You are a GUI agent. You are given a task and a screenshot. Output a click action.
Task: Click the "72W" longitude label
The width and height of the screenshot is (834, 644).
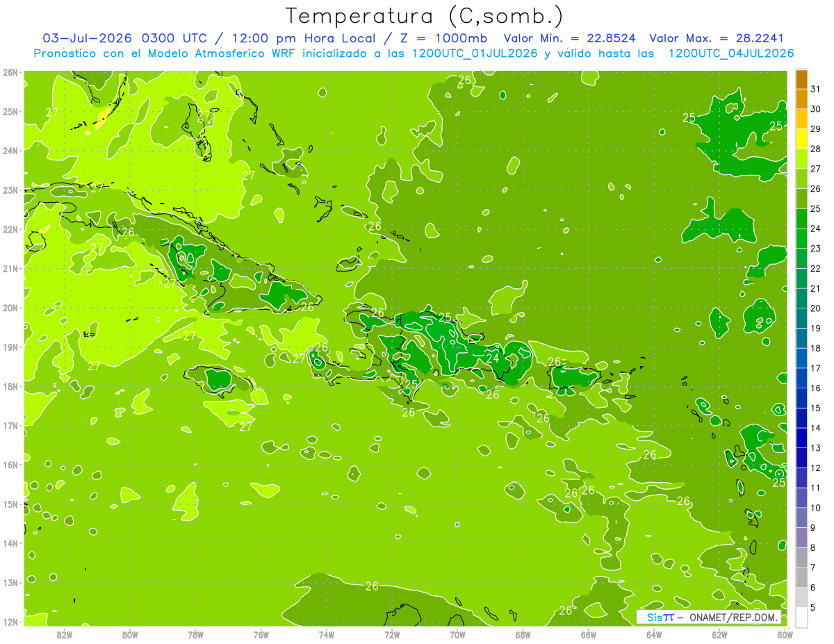pos(392,634)
